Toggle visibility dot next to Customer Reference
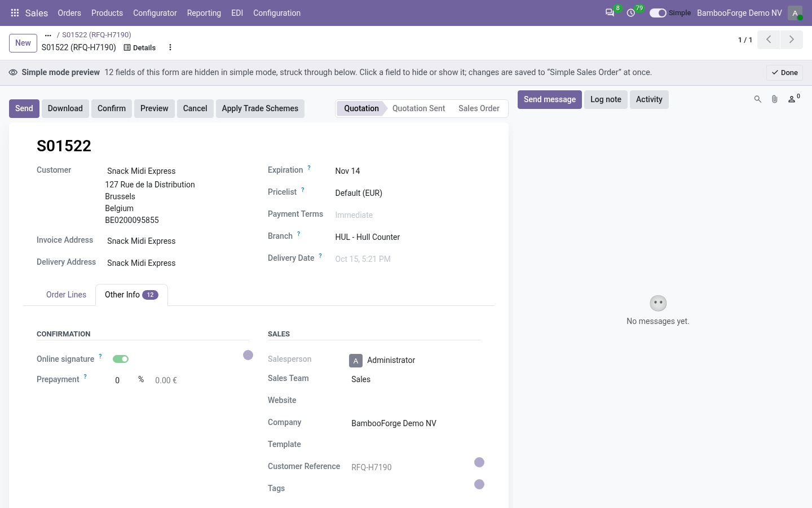Viewport: 812px width, 508px height. click(479, 462)
